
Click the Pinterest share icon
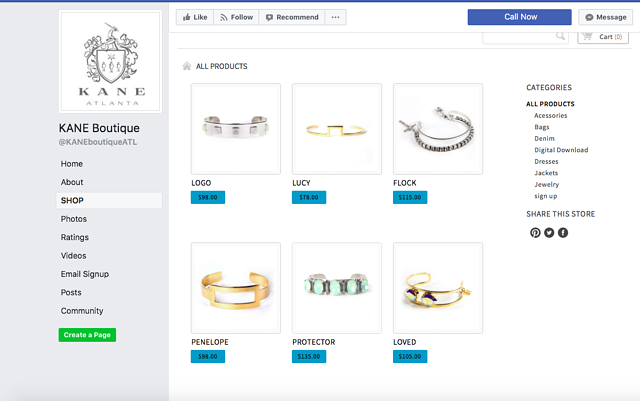click(x=535, y=233)
